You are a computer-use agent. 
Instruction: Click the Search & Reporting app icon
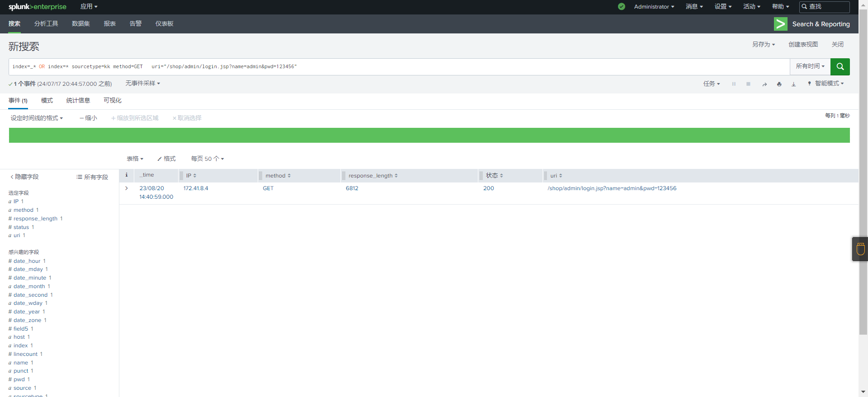(x=780, y=24)
